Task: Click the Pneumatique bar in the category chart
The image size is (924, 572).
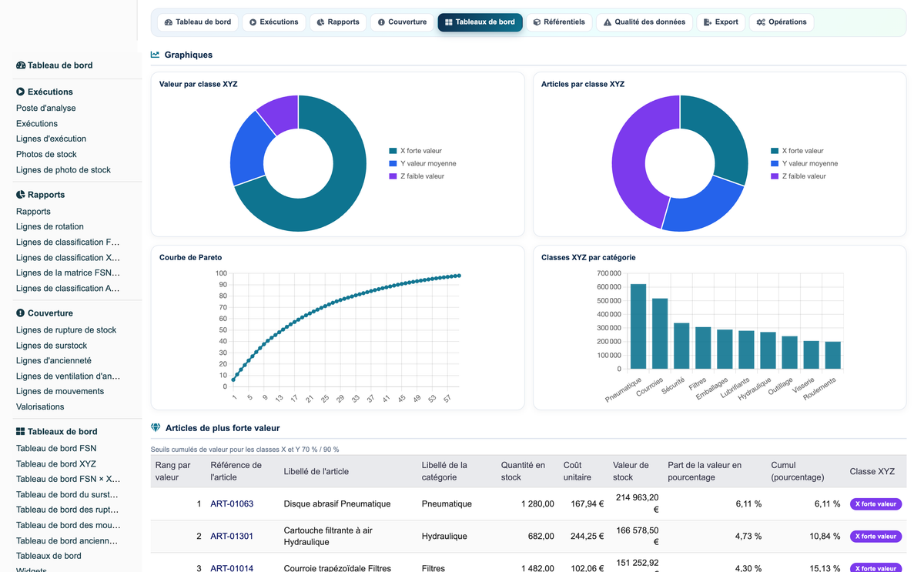Action: click(x=638, y=326)
